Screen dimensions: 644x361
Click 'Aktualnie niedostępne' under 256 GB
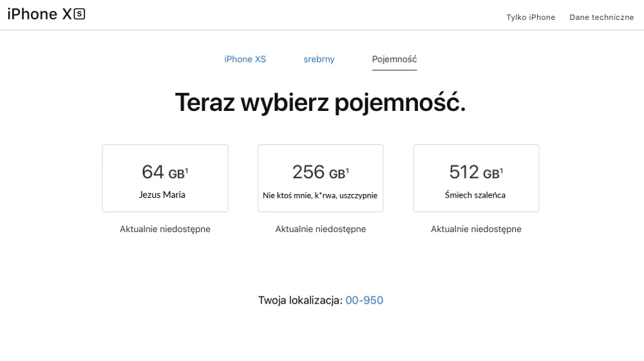pos(321,229)
